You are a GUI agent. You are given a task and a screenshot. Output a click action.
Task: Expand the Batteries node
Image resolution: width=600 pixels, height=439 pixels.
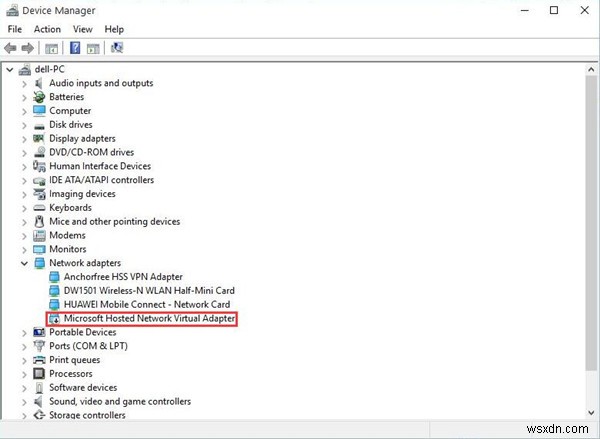pyautogui.click(x=24, y=97)
